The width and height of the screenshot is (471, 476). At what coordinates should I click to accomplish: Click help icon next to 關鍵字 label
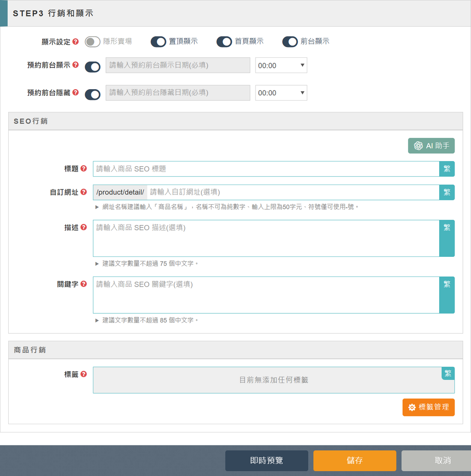tap(84, 284)
